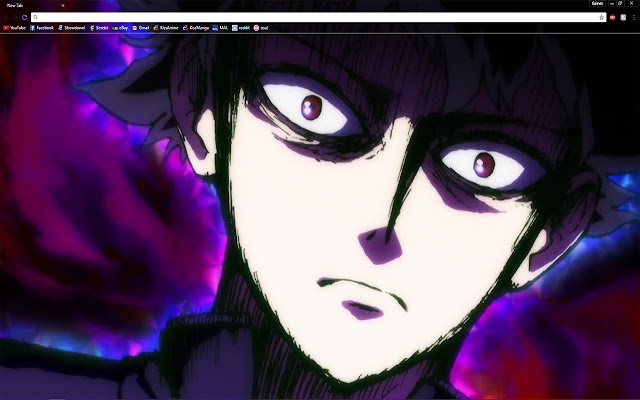This screenshot has height=400, width=640.
Task: Open the KissManga bookmark
Action: click(x=196, y=28)
